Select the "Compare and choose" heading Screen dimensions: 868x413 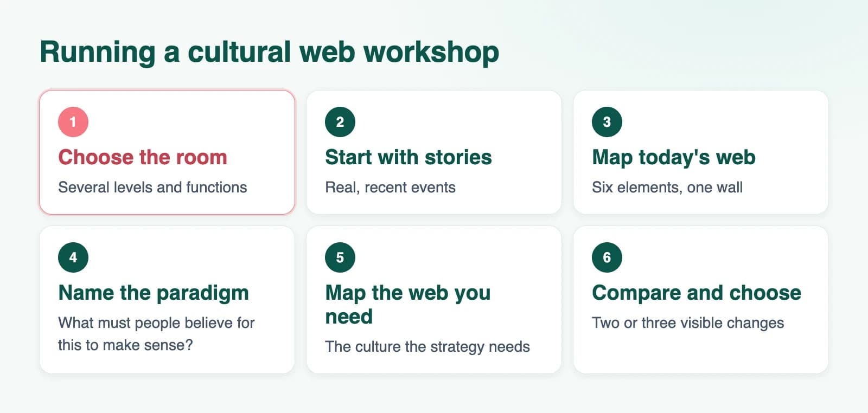tap(697, 293)
